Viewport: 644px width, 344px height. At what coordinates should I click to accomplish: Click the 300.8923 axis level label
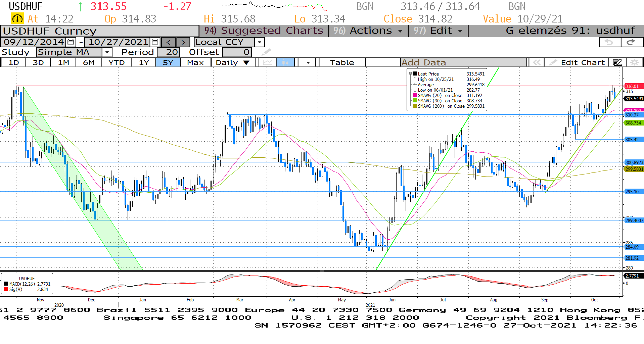(634, 162)
